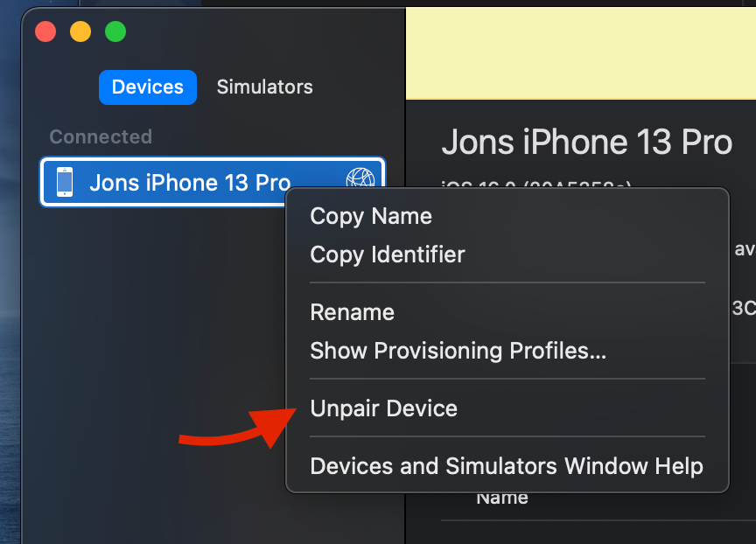Switch to the Devices tab
Image resolution: width=756 pixels, height=544 pixels.
click(x=148, y=87)
